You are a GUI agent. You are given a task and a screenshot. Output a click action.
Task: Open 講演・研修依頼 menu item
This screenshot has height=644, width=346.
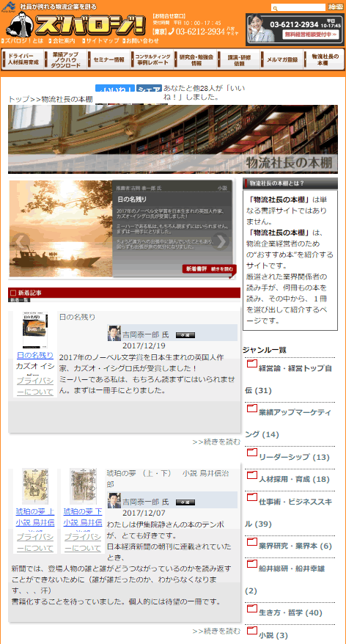(238, 59)
